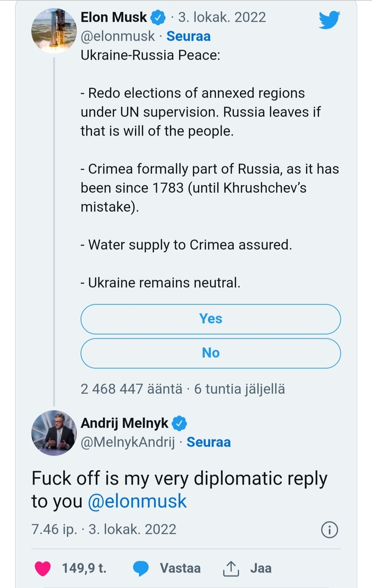Select Elon Musk's display name
372x588 pixels.
pos(113,16)
